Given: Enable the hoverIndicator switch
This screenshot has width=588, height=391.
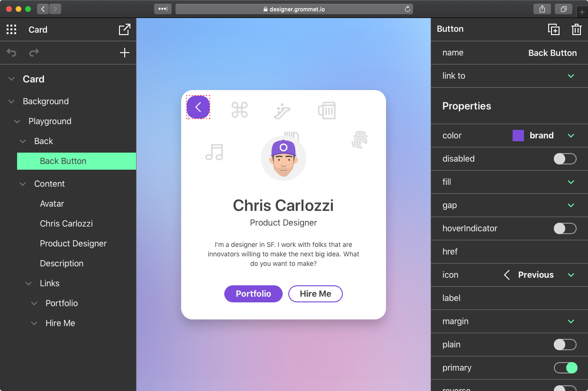Looking at the screenshot, I should (565, 228).
